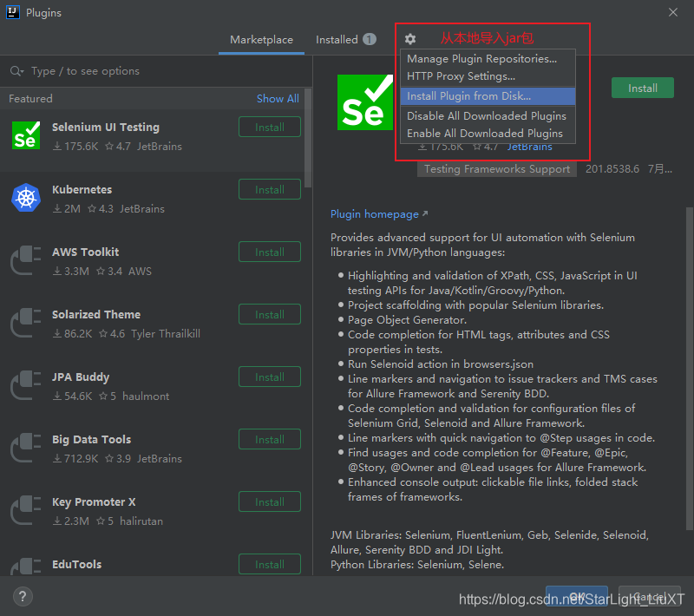Click the AWS Toolkit plugin icon
Screen dimensions: 694x616
coord(26,260)
